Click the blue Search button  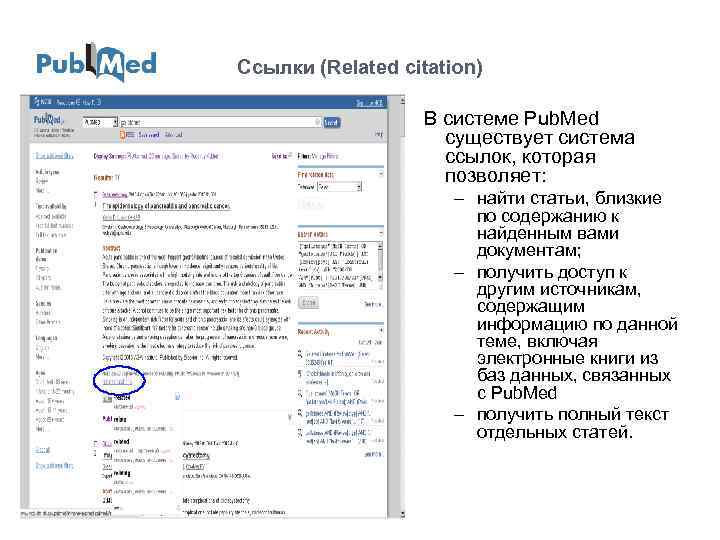[332, 122]
